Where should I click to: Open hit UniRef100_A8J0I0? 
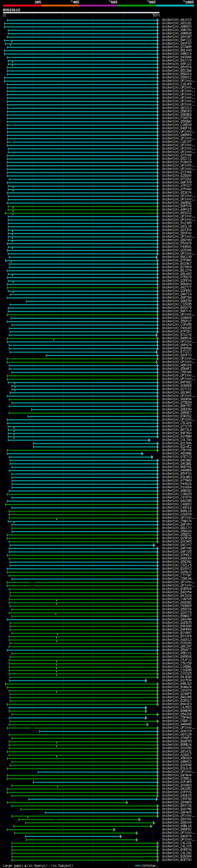click(x=177, y=20)
